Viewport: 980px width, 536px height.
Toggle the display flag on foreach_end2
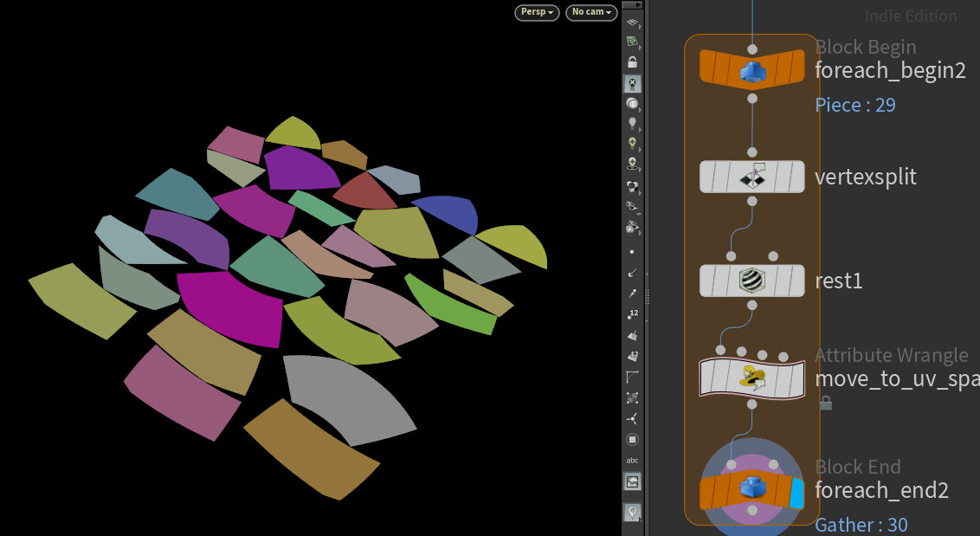click(x=797, y=489)
